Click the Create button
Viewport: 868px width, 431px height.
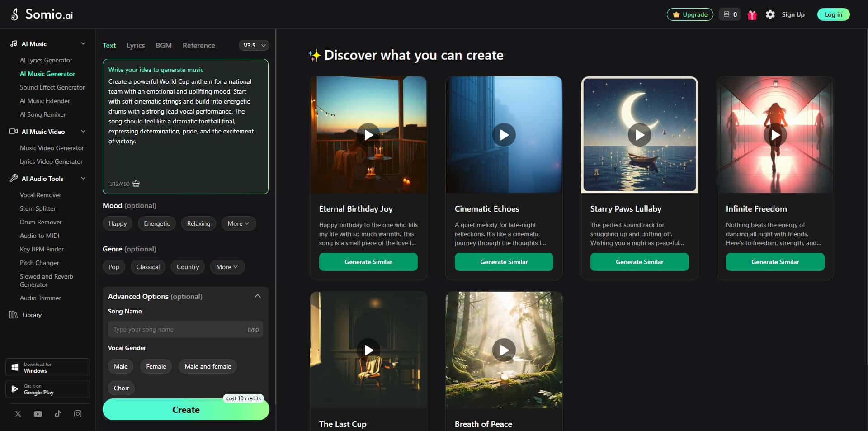(186, 409)
